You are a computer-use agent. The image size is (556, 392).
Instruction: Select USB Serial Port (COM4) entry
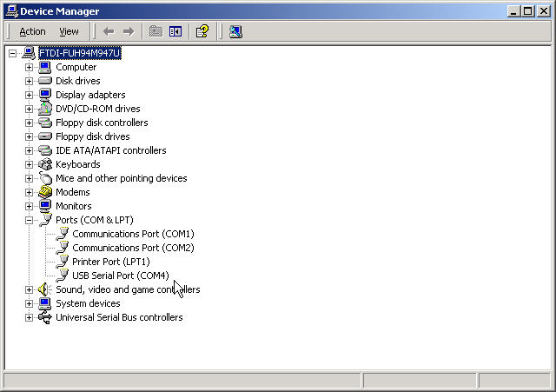point(121,276)
